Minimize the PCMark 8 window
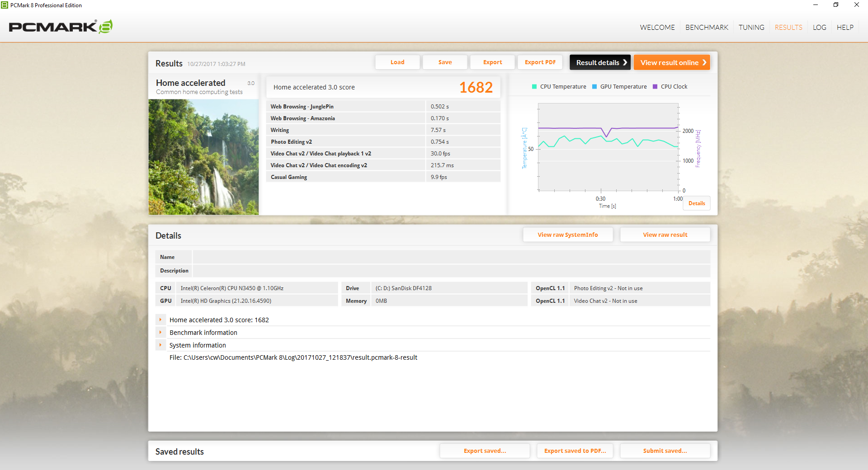 click(816, 5)
